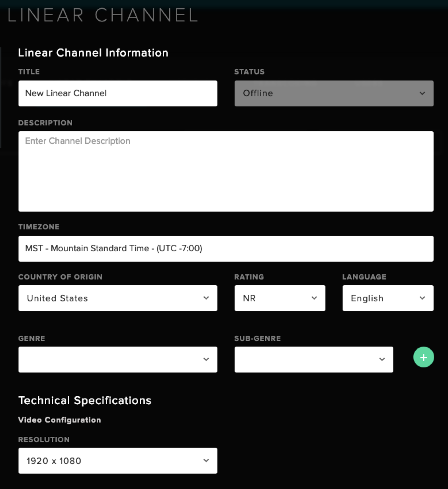The height and width of the screenshot is (489, 448).
Task: Click the chevron on the Country of Origin selector
Action: 206,298
